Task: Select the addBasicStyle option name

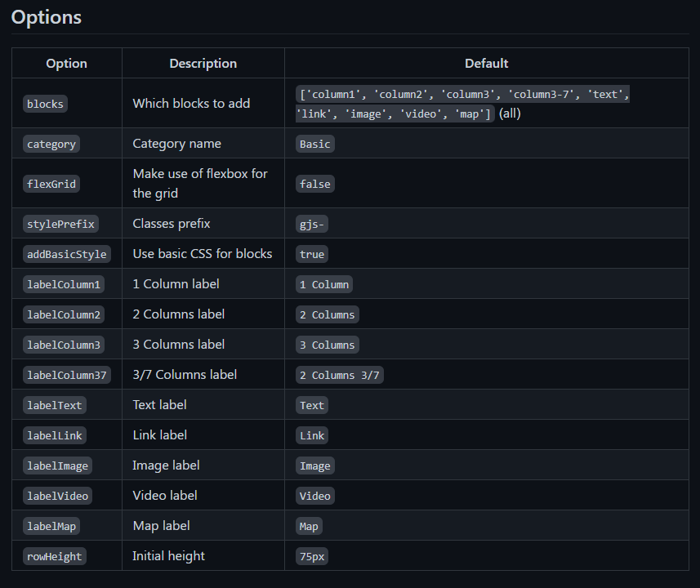Action: point(67,255)
